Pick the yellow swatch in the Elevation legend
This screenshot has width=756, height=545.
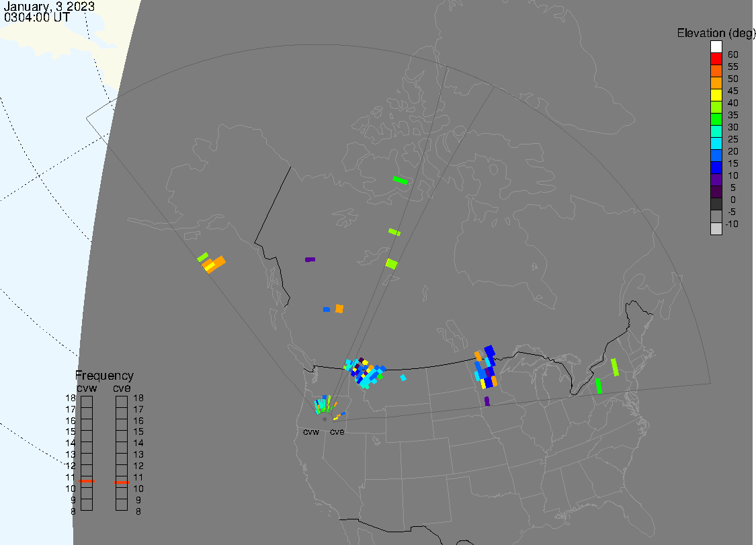pos(716,95)
